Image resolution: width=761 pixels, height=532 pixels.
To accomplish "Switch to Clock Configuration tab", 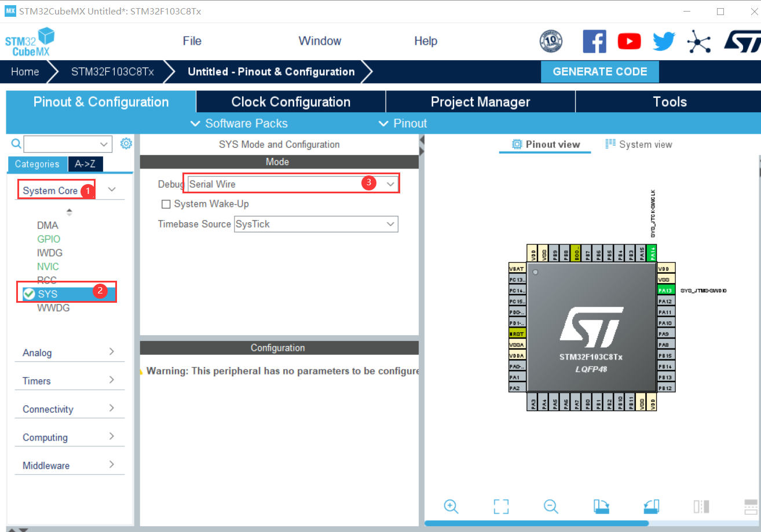I will 291,102.
